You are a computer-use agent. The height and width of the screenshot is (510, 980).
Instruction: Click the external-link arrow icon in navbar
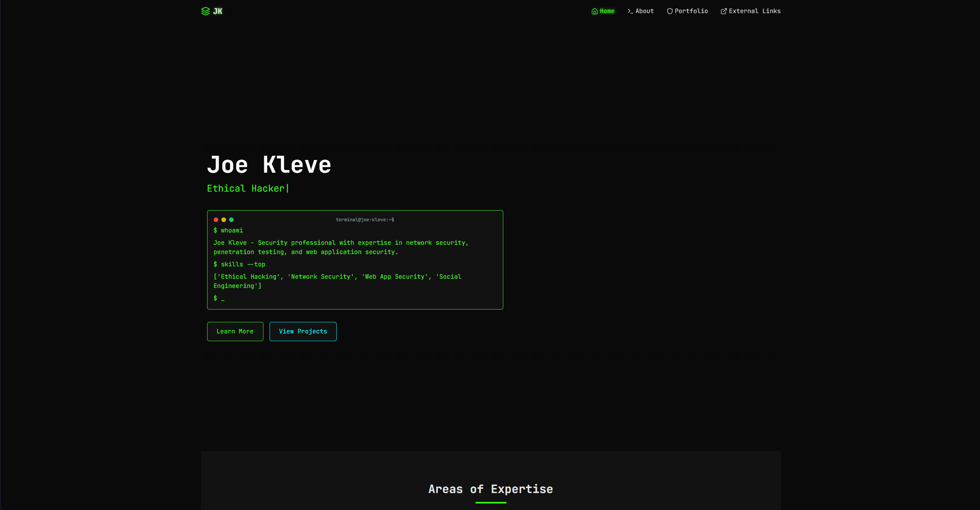tap(724, 11)
